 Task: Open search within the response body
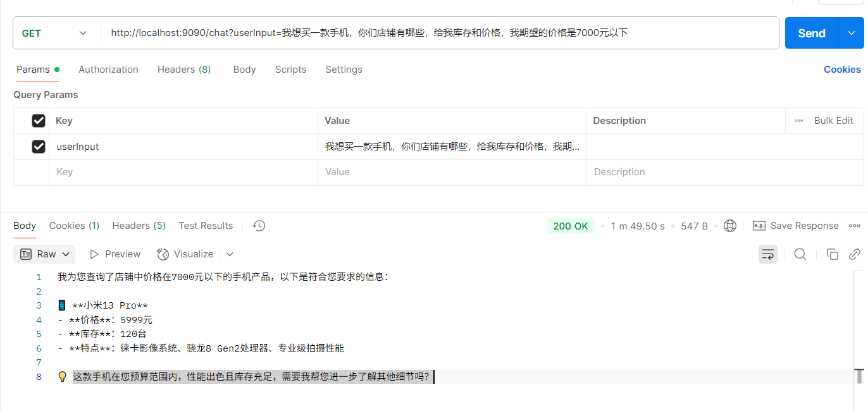click(x=800, y=254)
